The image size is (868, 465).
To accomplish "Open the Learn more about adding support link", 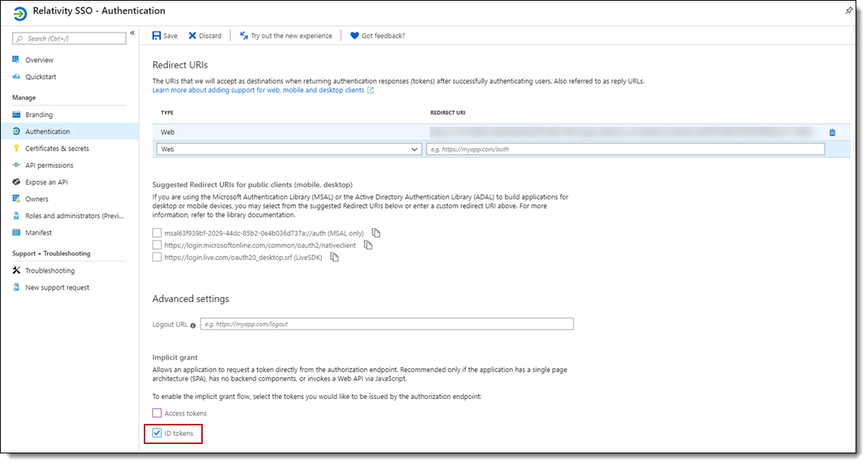I will pos(258,90).
